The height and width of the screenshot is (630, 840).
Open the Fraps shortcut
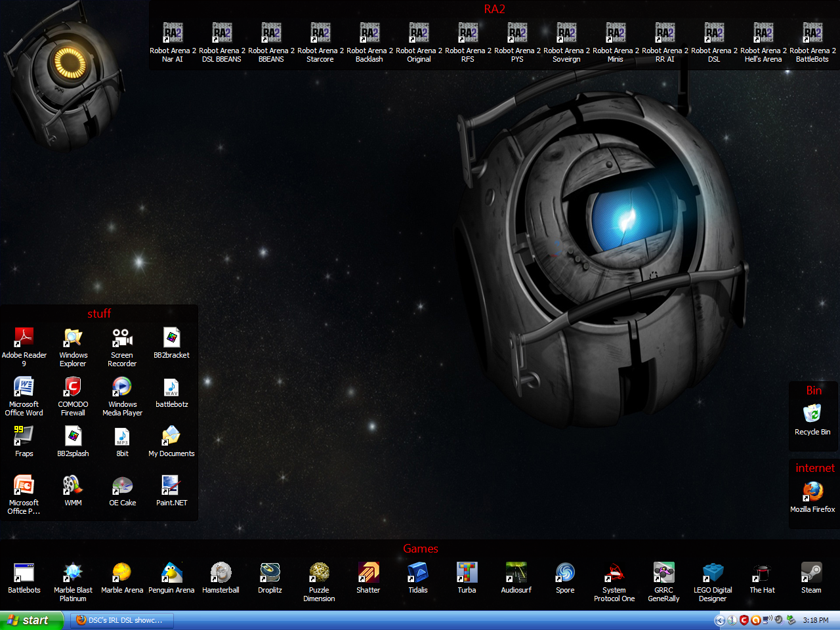pyautogui.click(x=24, y=441)
